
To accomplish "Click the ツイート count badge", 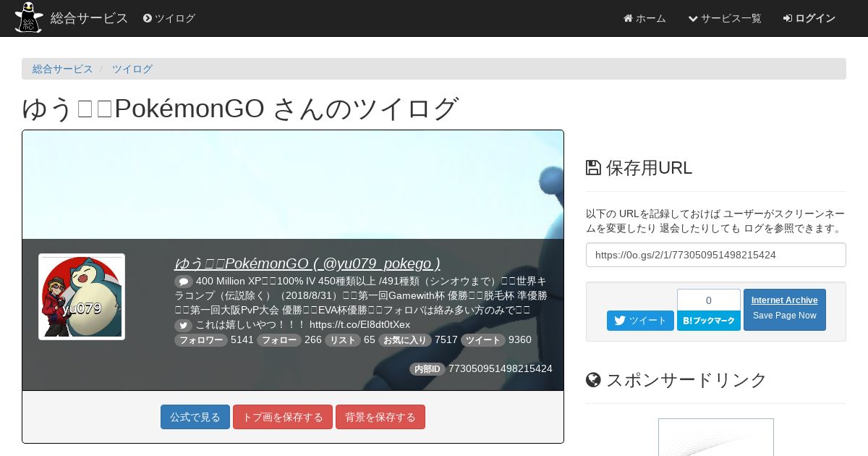I will pyautogui.click(x=483, y=340).
